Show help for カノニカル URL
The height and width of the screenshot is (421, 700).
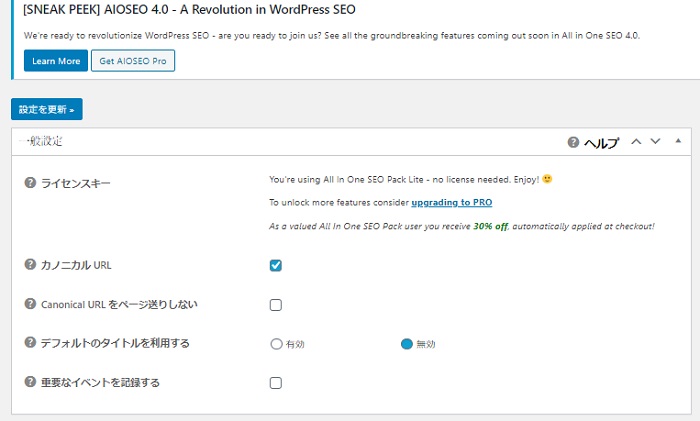click(30, 264)
